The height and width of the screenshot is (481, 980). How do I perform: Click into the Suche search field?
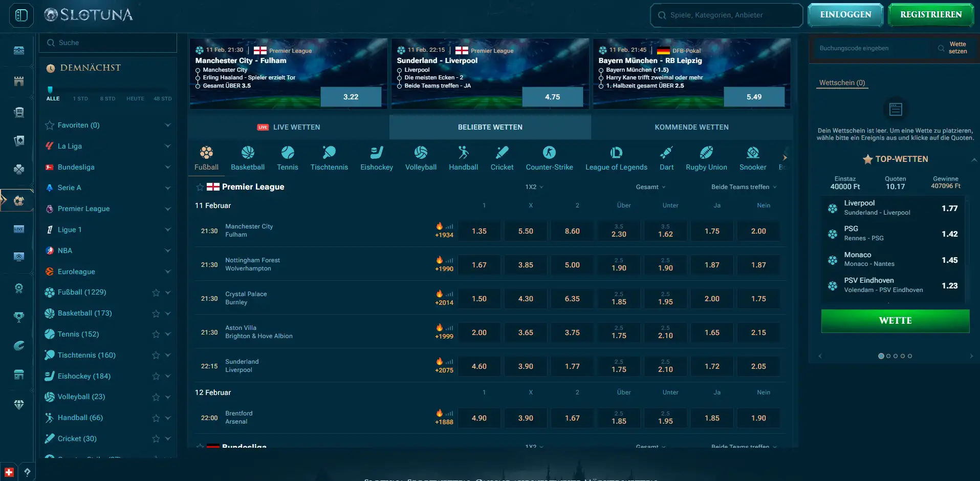click(107, 43)
